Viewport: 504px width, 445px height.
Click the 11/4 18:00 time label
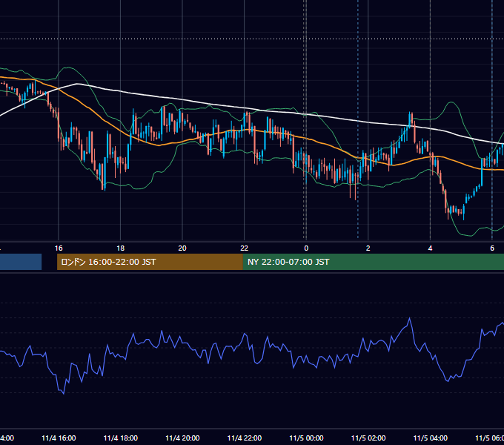click(x=121, y=438)
